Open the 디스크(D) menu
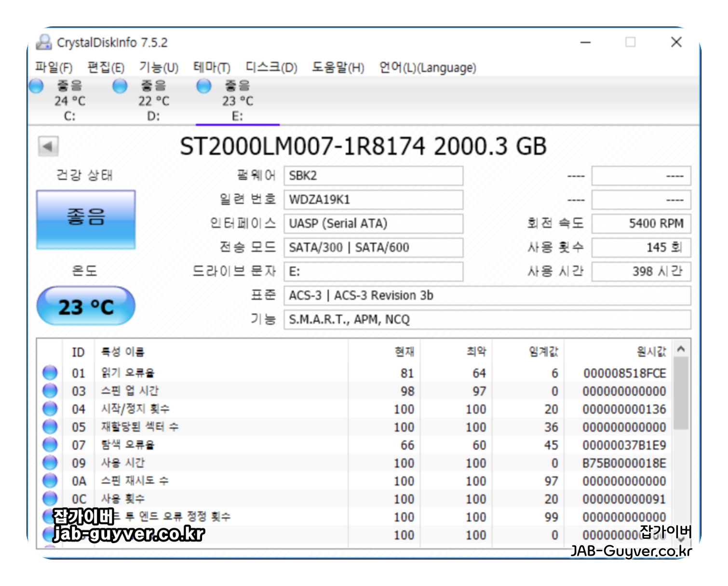The height and width of the screenshot is (586, 728). coord(271,67)
